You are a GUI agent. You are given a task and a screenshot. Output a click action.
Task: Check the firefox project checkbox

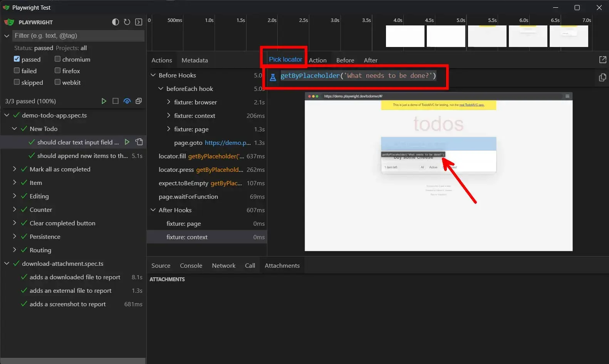point(57,70)
